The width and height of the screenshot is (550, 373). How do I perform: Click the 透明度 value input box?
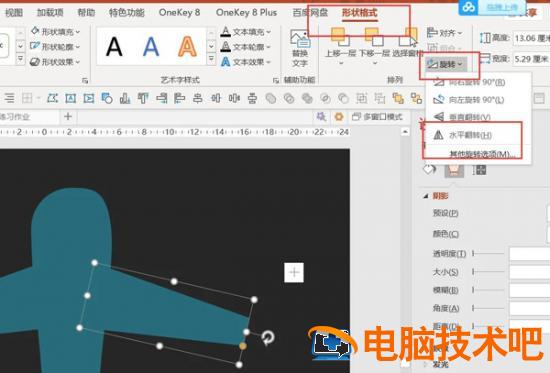click(530, 253)
